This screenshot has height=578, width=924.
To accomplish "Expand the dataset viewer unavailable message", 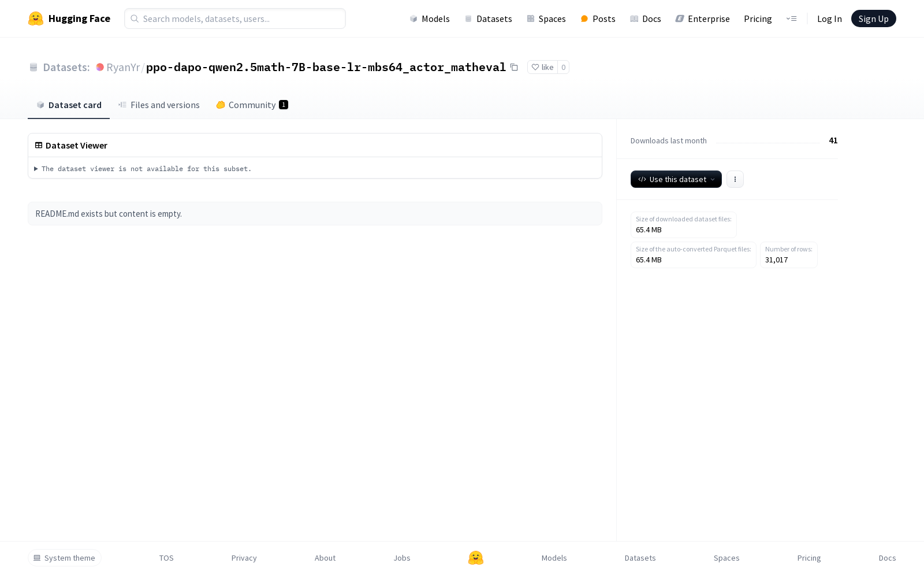I will tap(143, 169).
